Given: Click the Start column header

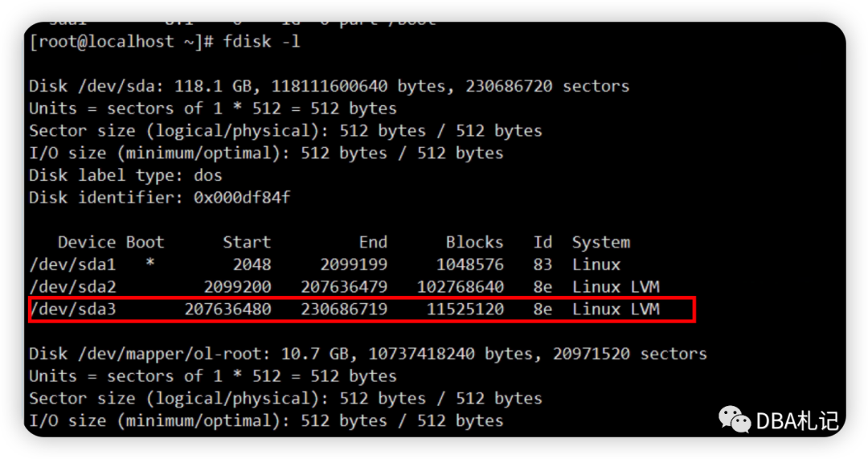Looking at the screenshot, I should point(247,242).
